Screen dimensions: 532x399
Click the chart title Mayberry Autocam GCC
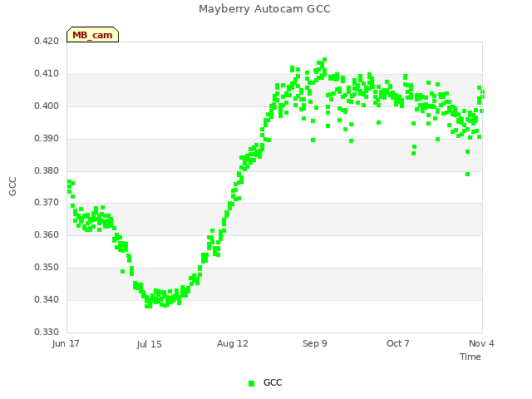coord(264,9)
